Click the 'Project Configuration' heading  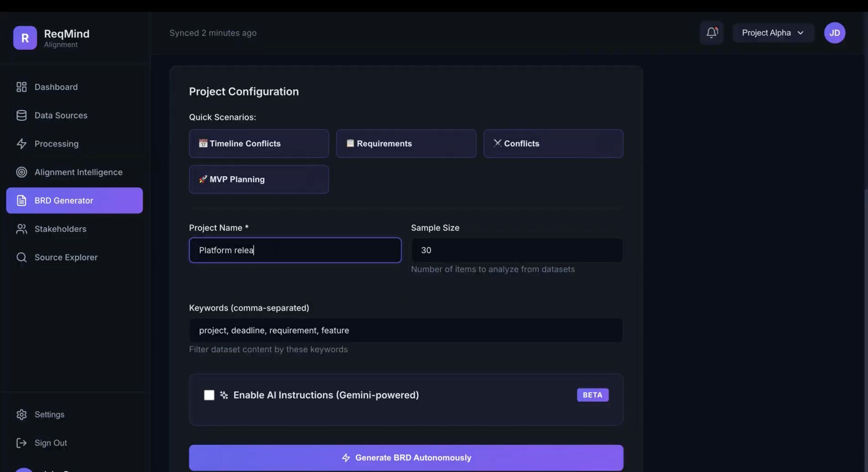tap(244, 92)
